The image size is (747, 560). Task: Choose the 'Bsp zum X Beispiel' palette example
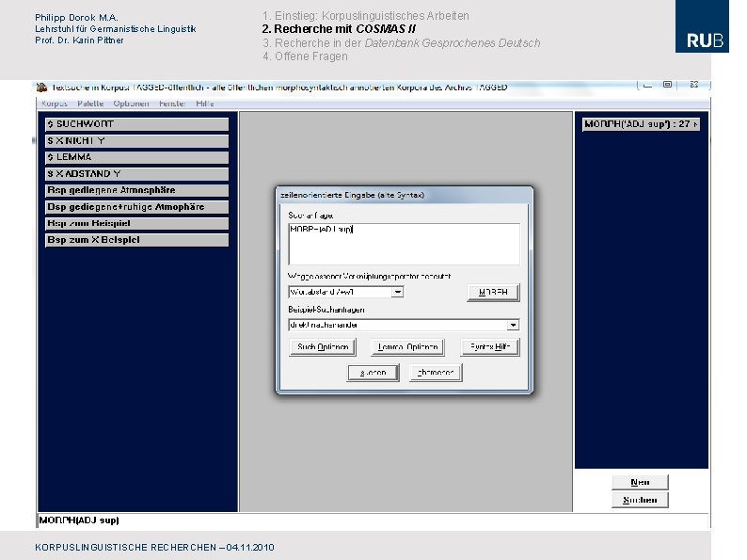(x=136, y=240)
